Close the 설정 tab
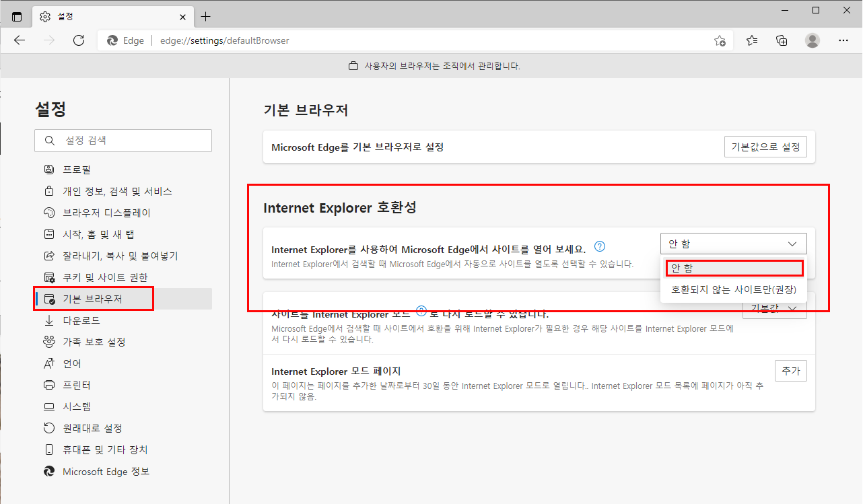 (183, 16)
